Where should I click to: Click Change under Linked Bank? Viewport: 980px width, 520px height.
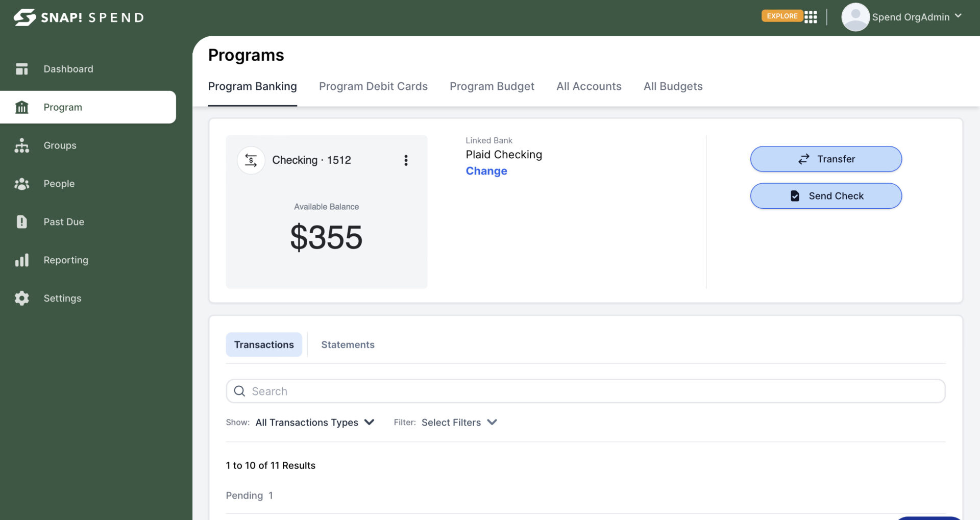point(486,171)
